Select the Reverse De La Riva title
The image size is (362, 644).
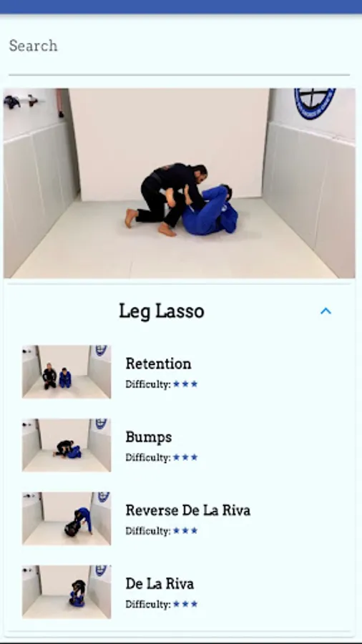(x=188, y=510)
